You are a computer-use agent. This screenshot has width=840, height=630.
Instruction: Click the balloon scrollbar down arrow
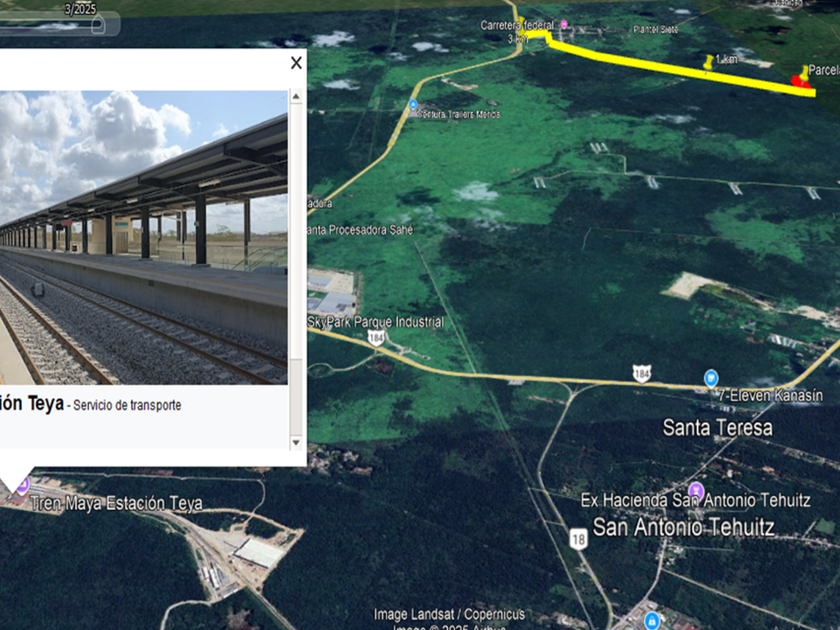[296, 442]
